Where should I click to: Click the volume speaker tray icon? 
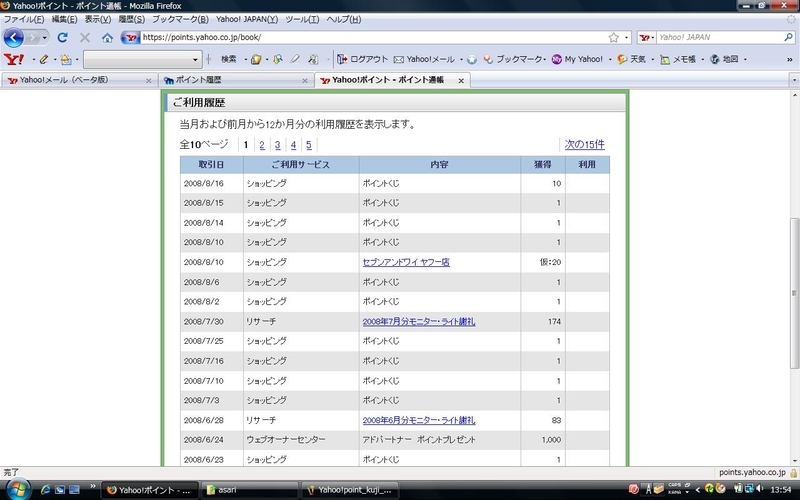click(x=760, y=489)
